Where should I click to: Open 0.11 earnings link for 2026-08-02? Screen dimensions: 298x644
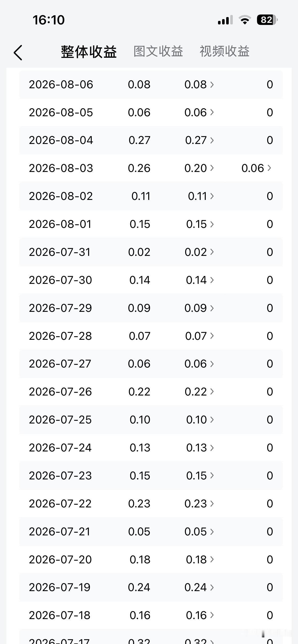(197, 196)
